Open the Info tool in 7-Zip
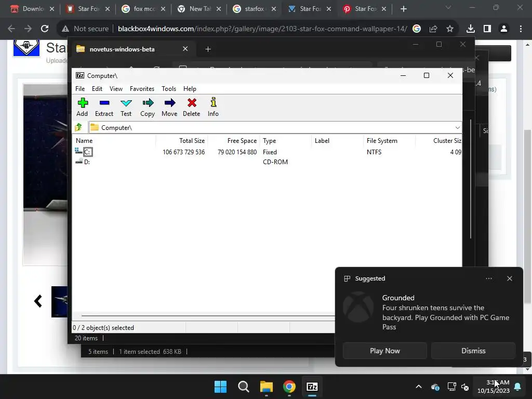The height and width of the screenshot is (399, 532). pos(213,107)
